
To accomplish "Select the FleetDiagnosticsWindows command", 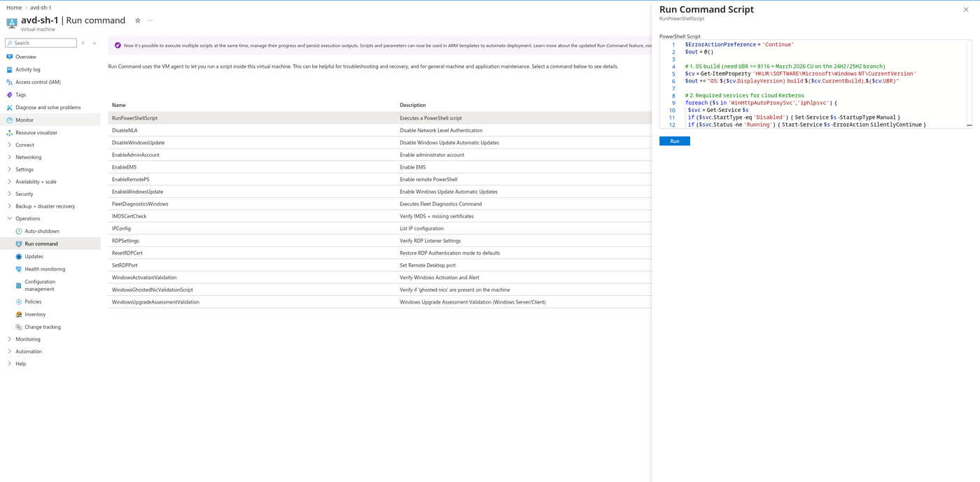I will click(x=379, y=204).
